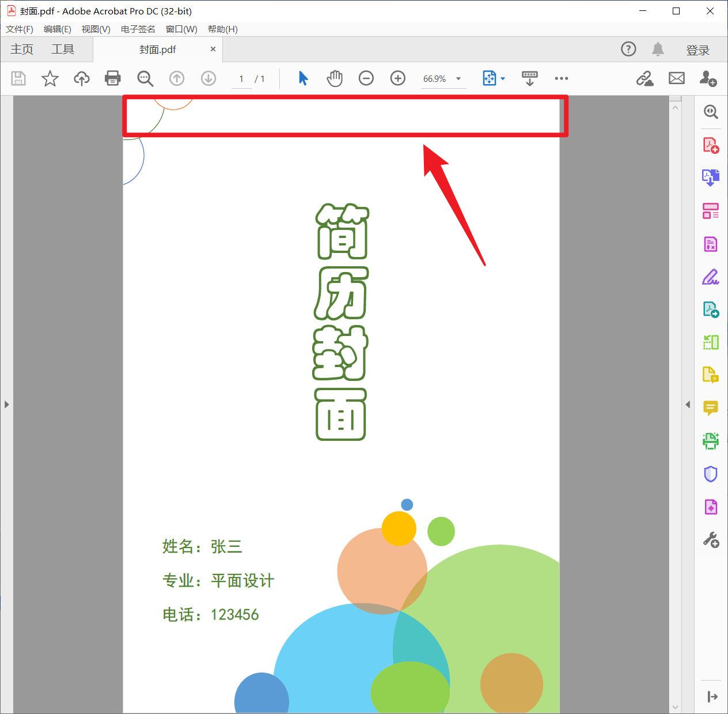This screenshot has height=714, width=728.
Task: Click the page number input field
Action: (x=241, y=79)
